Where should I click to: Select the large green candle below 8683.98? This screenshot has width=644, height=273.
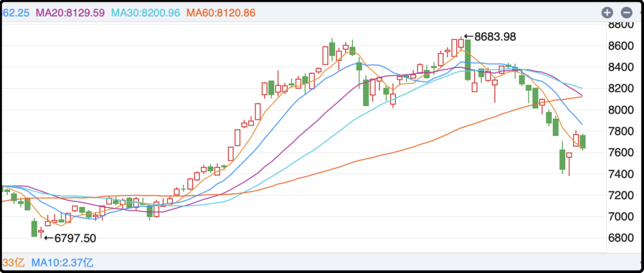(x=468, y=60)
